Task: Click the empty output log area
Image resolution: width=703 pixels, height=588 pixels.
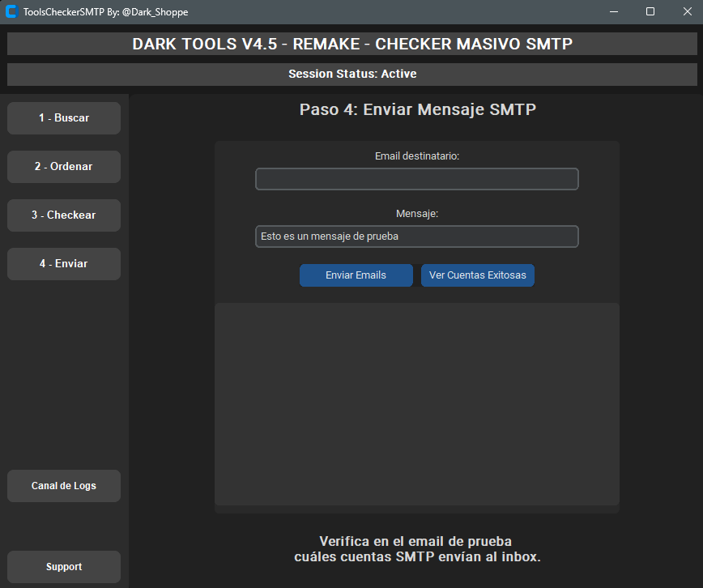Action: click(416, 405)
